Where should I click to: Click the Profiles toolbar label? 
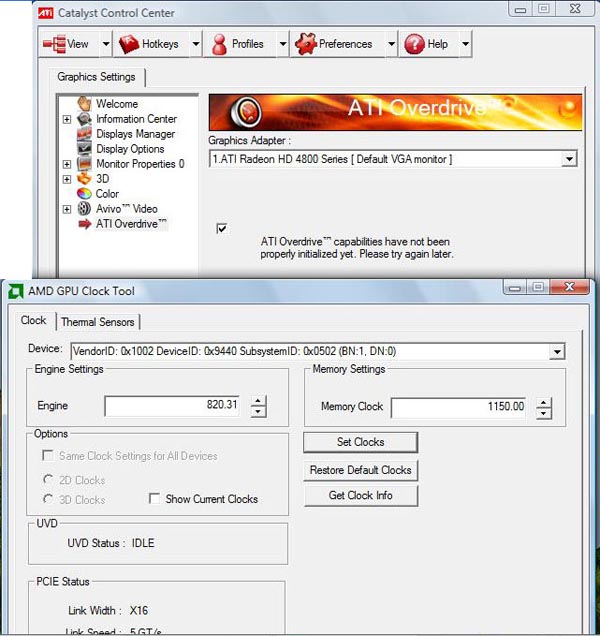point(247,44)
